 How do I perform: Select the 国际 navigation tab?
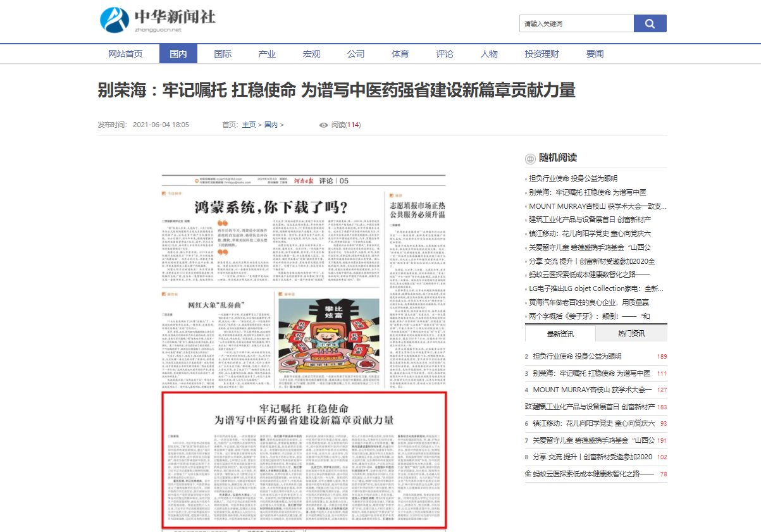coord(223,54)
